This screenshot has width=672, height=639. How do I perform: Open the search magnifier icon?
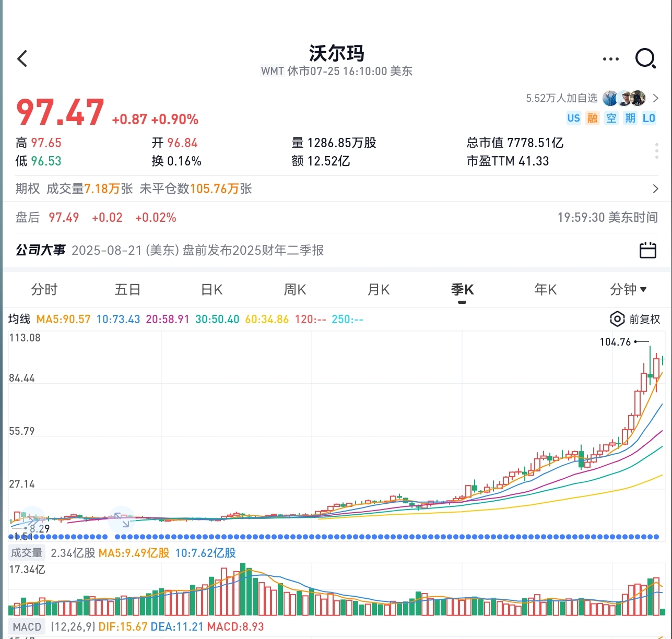tap(645, 58)
